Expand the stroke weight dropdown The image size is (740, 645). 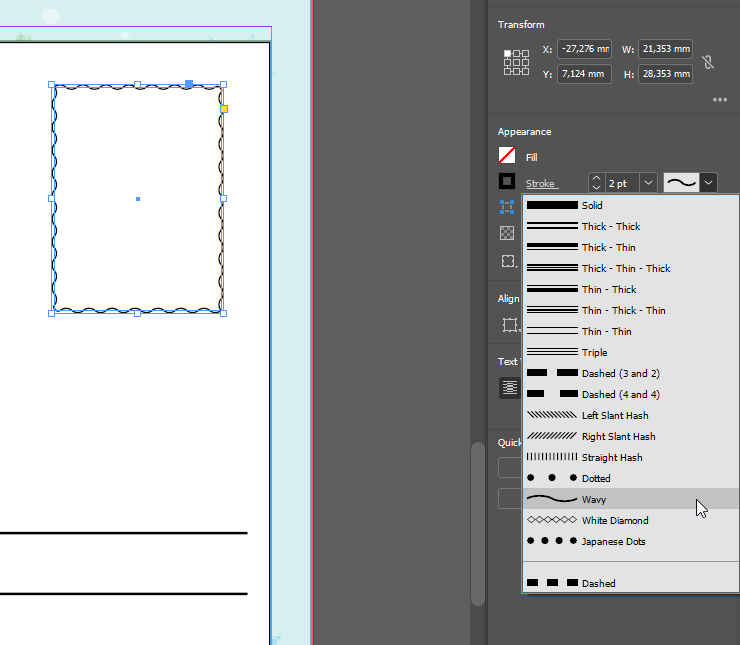click(x=648, y=183)
